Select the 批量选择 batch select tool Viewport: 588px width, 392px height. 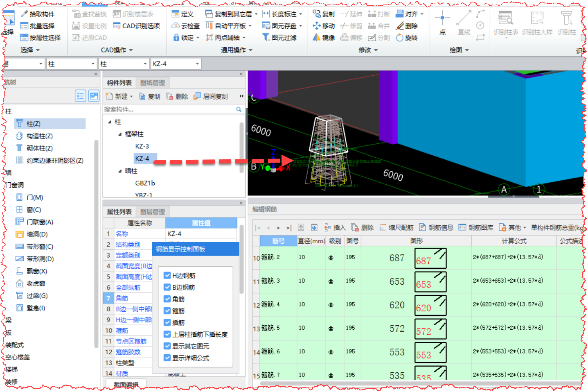coord(38,26)
